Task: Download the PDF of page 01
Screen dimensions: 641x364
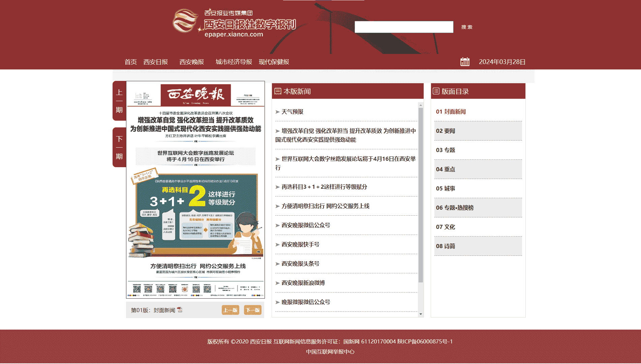Action: pos(180,310)
